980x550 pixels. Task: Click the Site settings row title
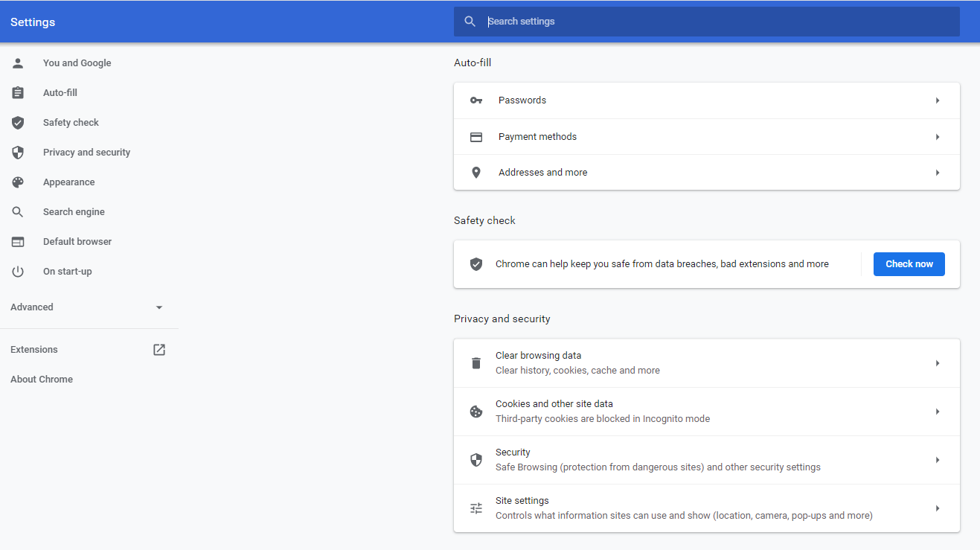click(x=522, y=501)
